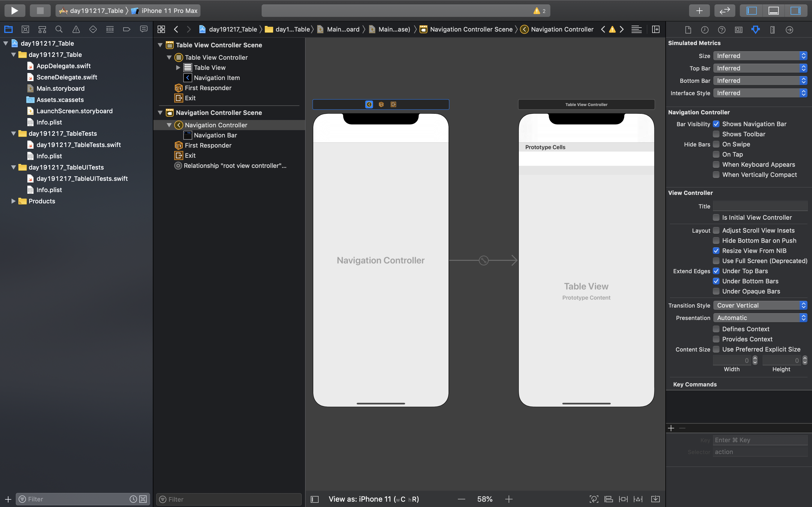This screenshot has width=812, height=507.
Task: Uncheck Under Top Bars option
Action: 716,271
